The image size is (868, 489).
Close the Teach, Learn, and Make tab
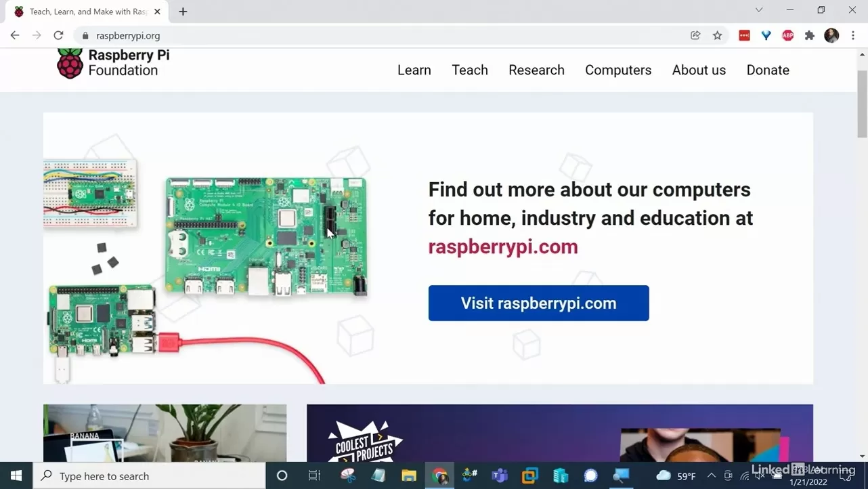coord(157,12)
